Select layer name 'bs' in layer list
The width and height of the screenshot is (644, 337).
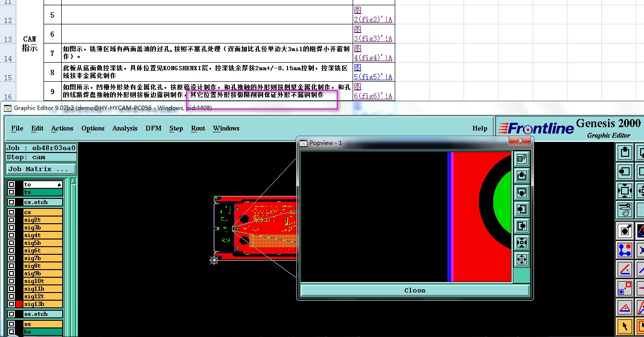coord(43,332)
